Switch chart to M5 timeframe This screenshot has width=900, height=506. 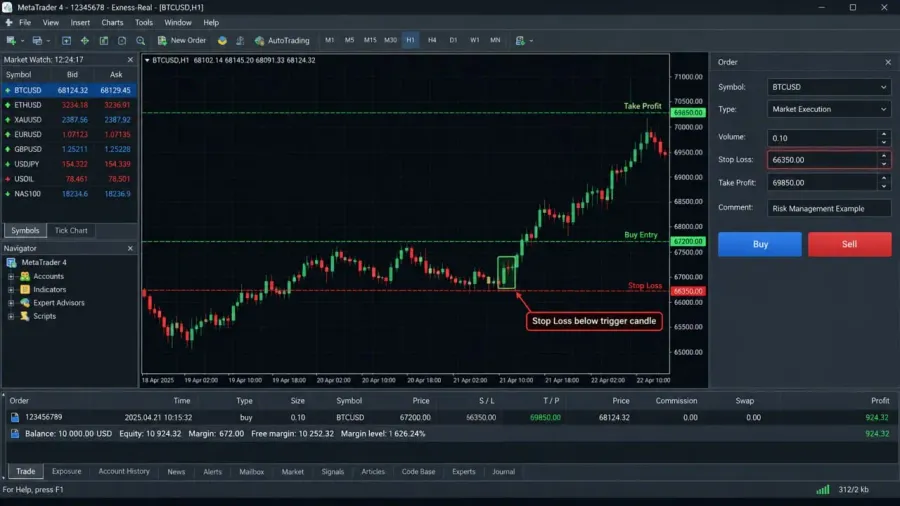tap(349, 40)
